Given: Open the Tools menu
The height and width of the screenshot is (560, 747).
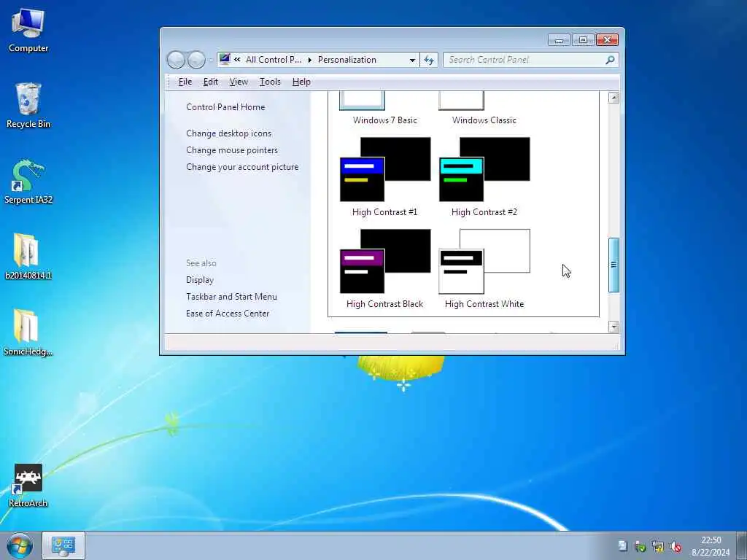Looking at the screenshot, I should [270, 82].
